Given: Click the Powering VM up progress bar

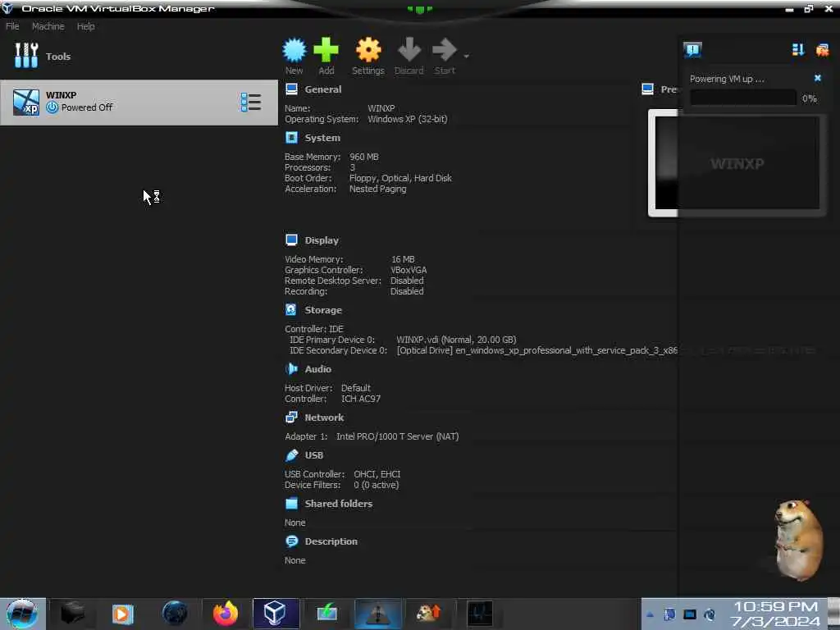Looking at the screenshot, I should point(743,98).
